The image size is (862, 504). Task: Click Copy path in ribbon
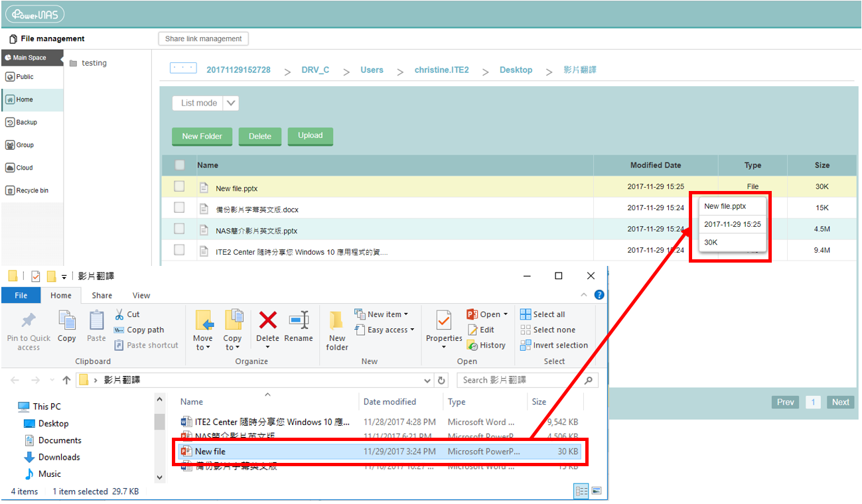click(139, 330)
